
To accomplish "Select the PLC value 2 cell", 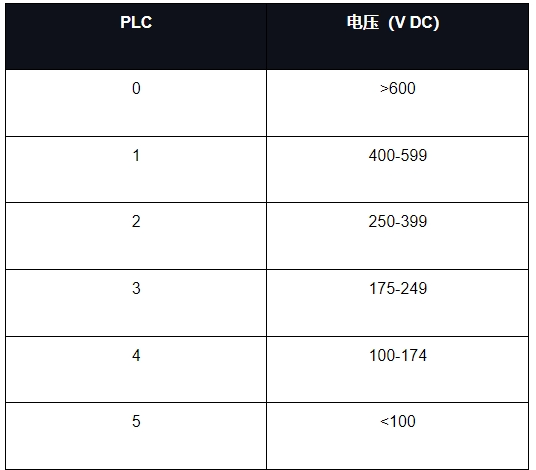I will pos(136,236).
